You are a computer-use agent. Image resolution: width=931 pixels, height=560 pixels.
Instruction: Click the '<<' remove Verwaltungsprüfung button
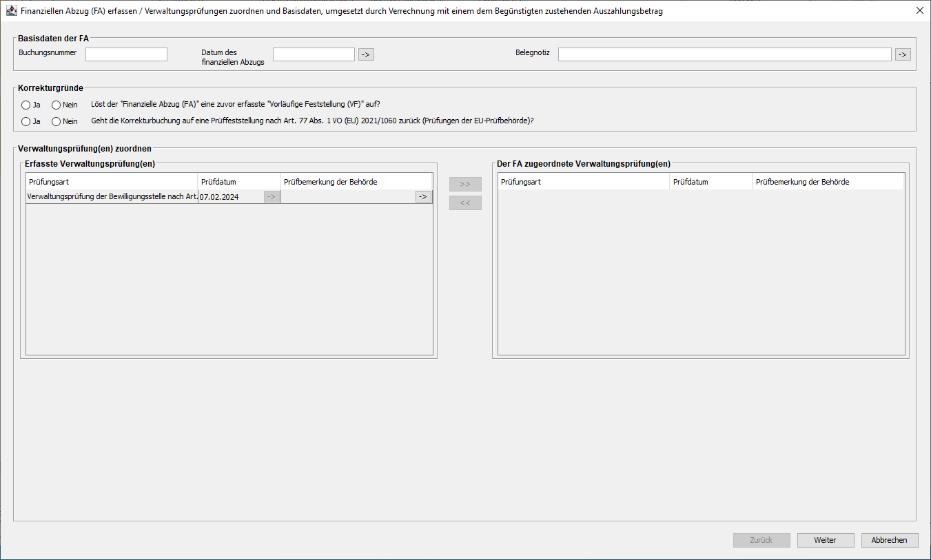point(465,203)
